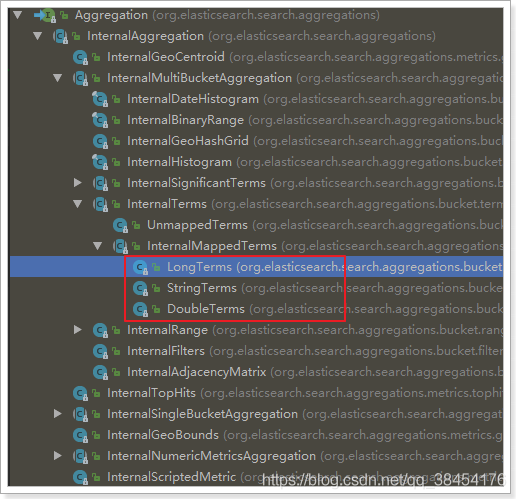Select the highlighted LongTerms row
516x499 pixels.
pyautogui.click(x=256, y=267)
